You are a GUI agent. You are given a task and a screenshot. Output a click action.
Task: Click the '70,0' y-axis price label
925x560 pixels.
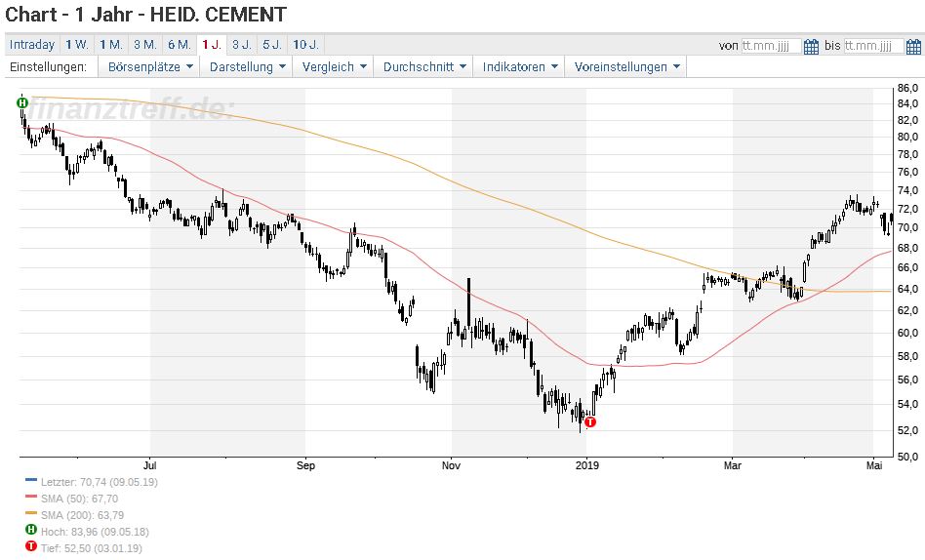[x=907, y=227]
